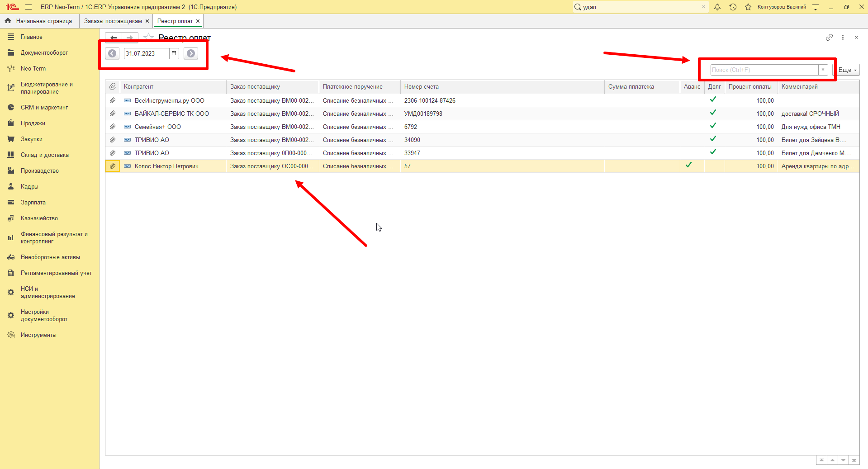This screenshot has width=868, height=469.
Task: Sort by Контрагент column header
Action: [x=173, y=86]
